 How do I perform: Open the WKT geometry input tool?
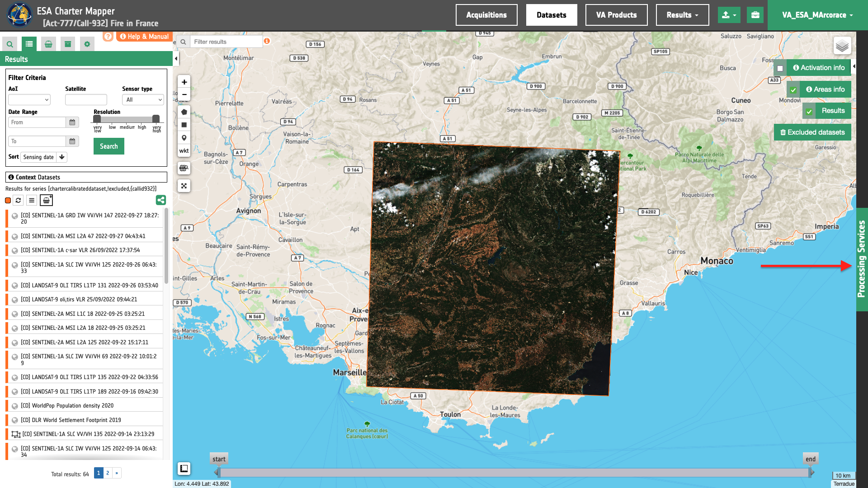pos(184,151)
